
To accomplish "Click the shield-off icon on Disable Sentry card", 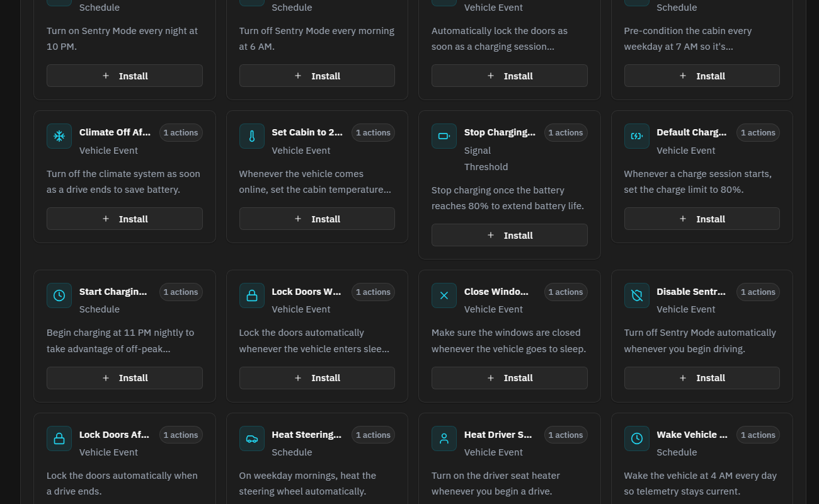I will pyautogui.click(x=637, y=295).
